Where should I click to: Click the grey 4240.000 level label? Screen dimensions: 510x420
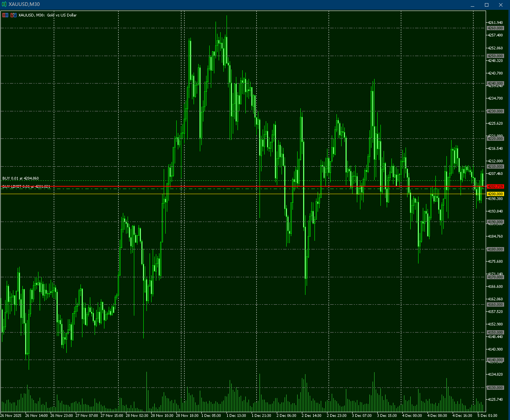[x=495, y=84]
